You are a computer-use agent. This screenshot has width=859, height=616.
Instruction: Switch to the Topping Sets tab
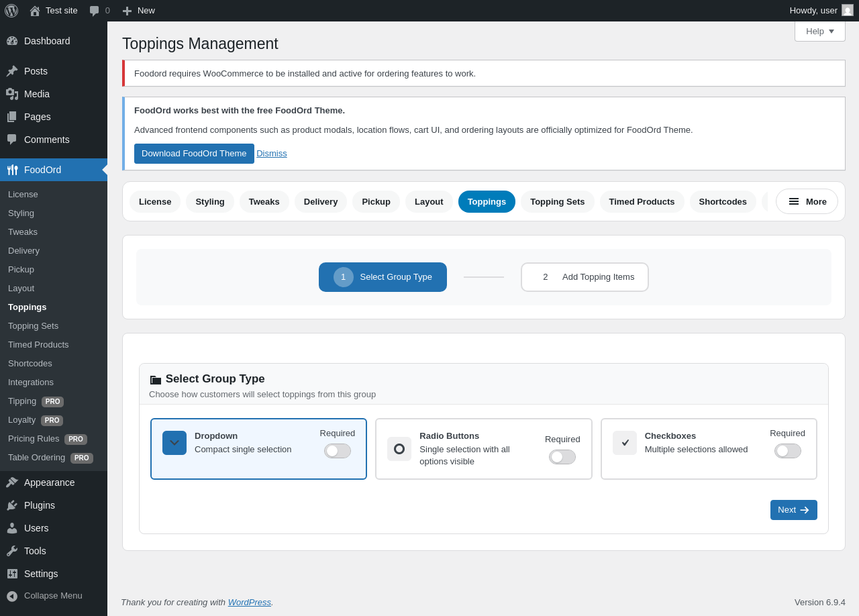[x=557, y=201]
